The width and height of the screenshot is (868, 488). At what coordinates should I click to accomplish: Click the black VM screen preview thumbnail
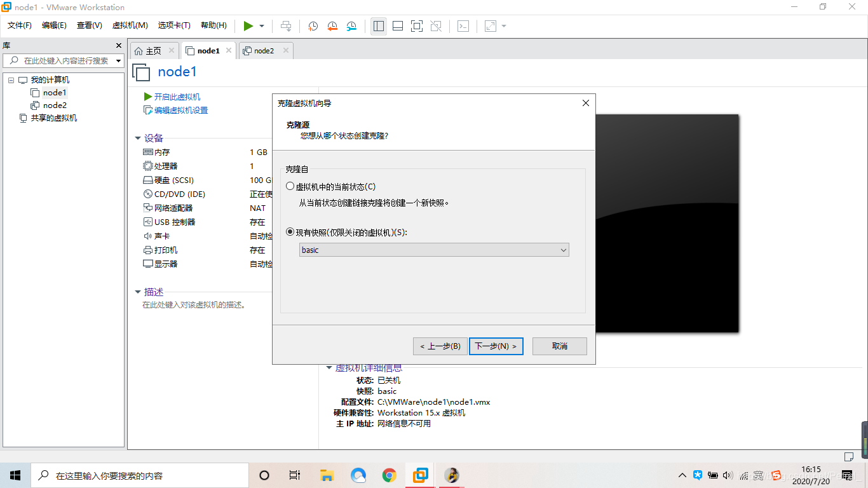tap(667, 223)
